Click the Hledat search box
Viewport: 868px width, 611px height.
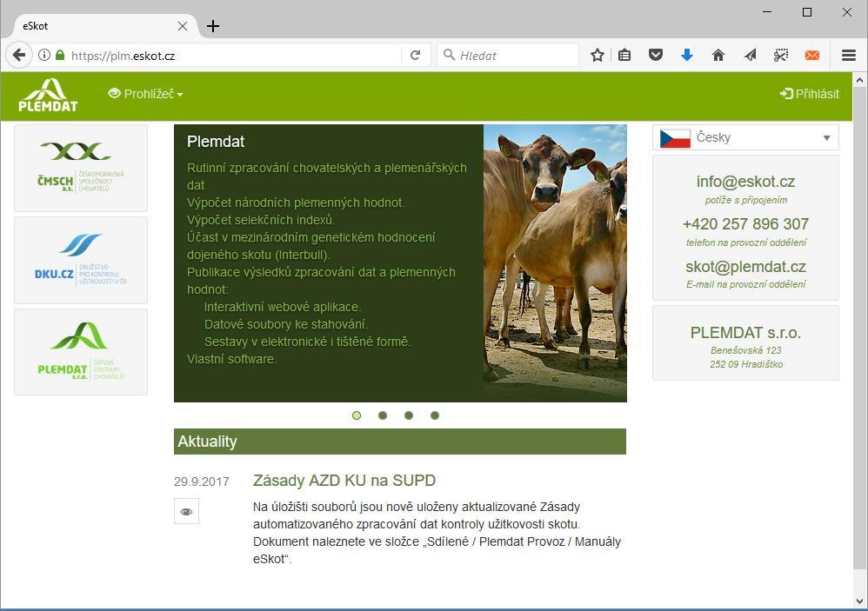click(508, 56)
